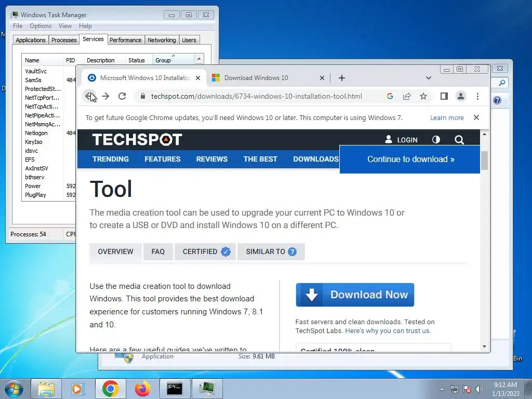532x399 pixels.
Task: Go back using Chrome's back arrow
Action: [89, 96]
